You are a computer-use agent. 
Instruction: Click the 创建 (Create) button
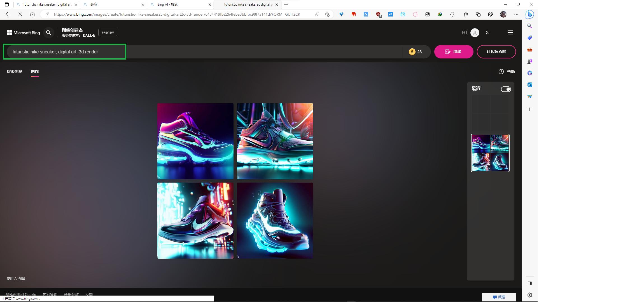click(x=453, y=52)
